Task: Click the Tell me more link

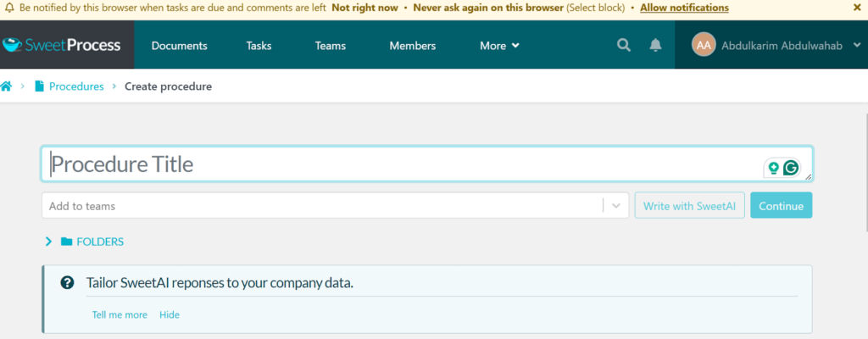Action: [x=120, y=314]
